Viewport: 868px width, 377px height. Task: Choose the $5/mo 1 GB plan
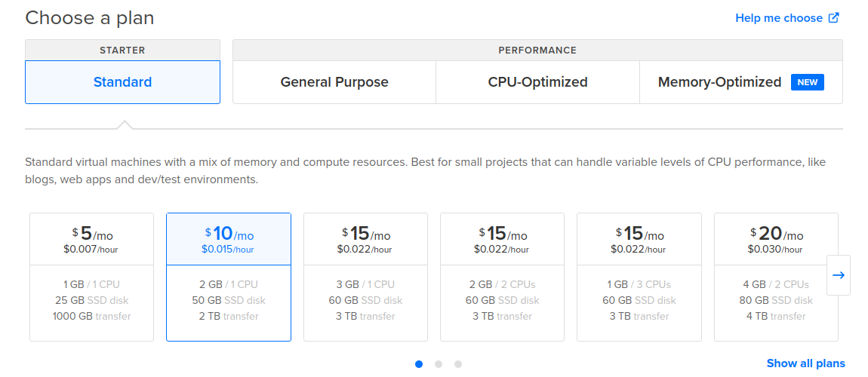[91, 277]
